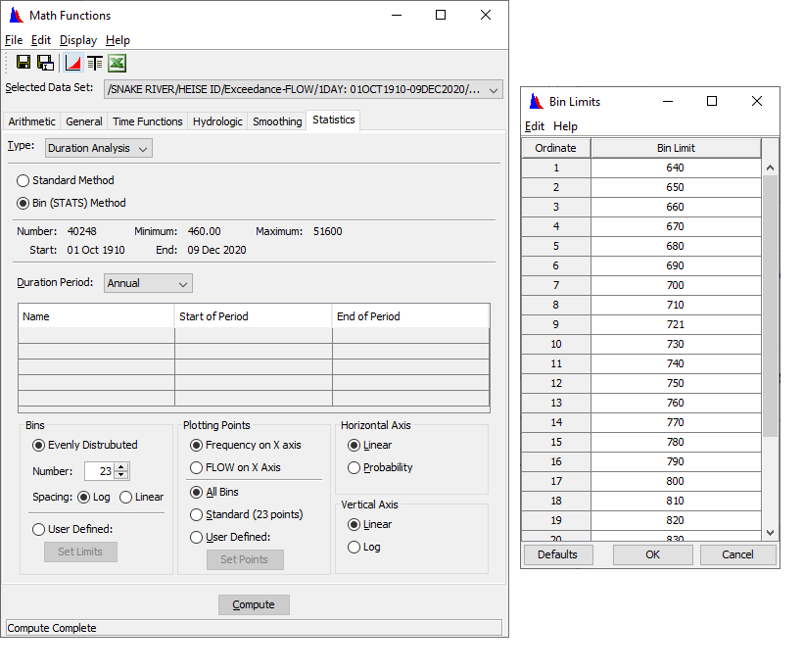Click the Tabulate data toolbar icon
This screenshot has height=672, width=804.
point(95,63)
